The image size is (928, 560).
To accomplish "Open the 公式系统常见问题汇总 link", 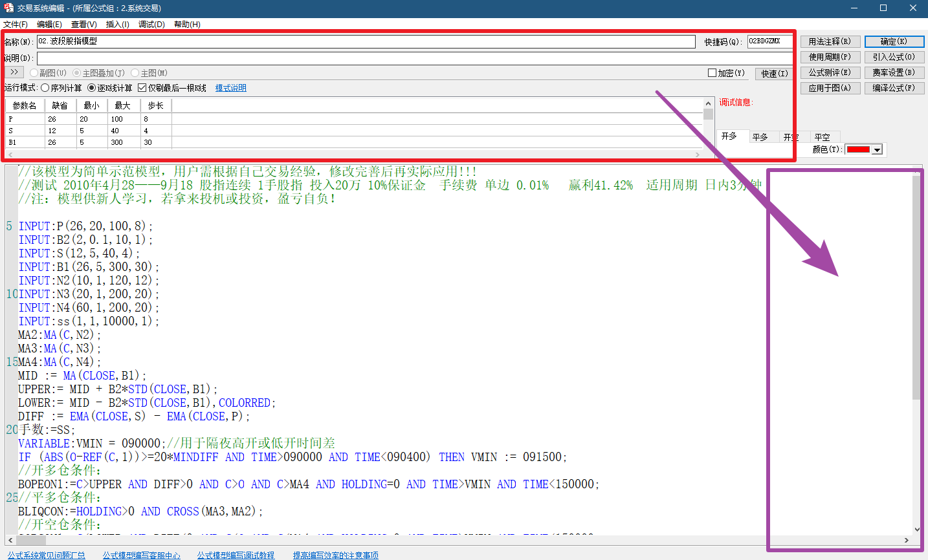I will point(47,555).
